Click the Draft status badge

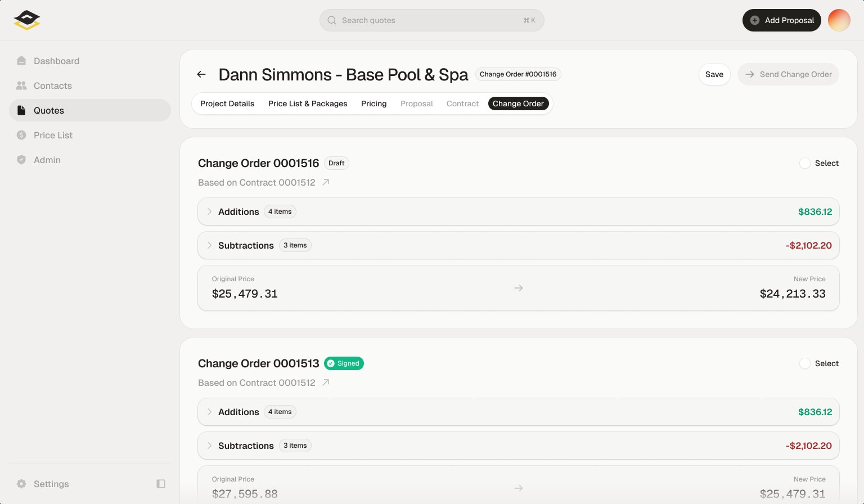pyautogui.click(x=336, y=163)
